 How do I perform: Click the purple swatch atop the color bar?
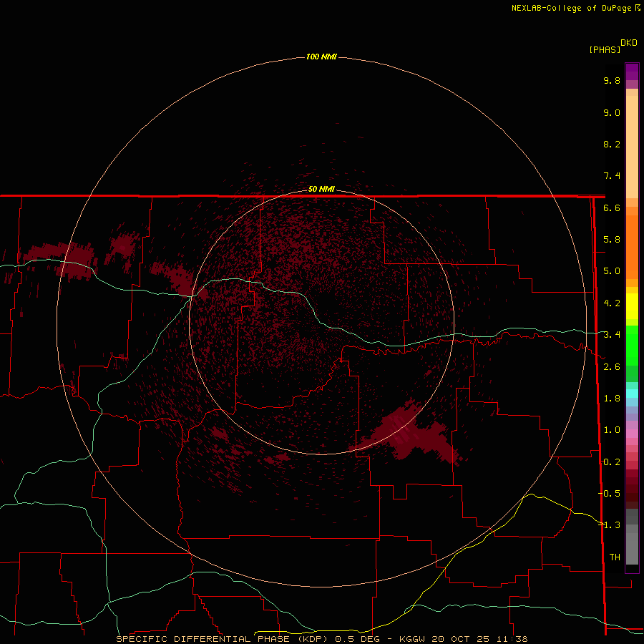pos(632,72)
